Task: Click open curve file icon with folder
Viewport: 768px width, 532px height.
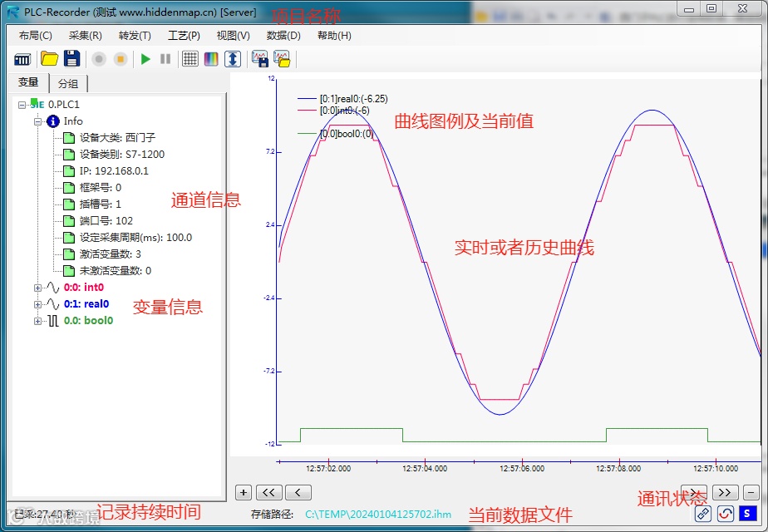Action: (282, 59)
